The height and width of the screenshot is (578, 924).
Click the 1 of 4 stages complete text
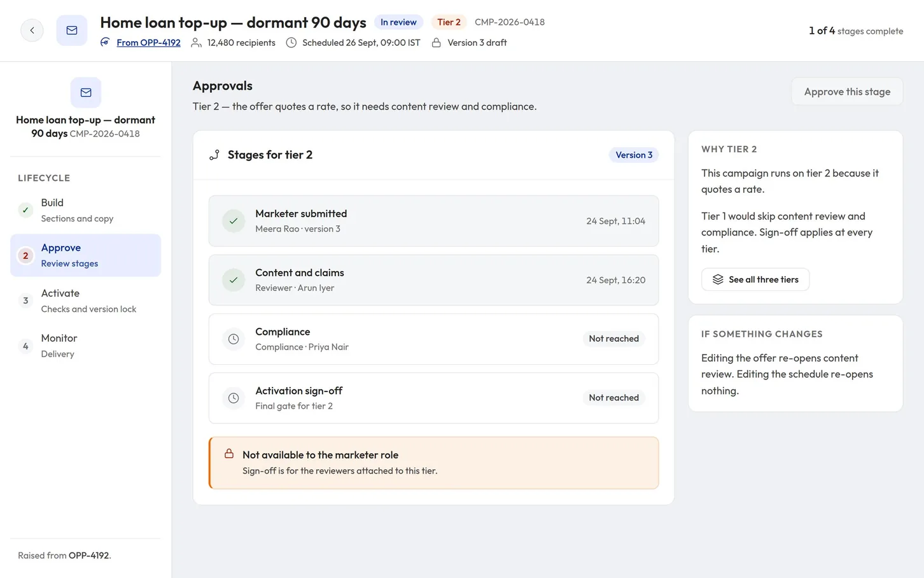coord(856,31)
